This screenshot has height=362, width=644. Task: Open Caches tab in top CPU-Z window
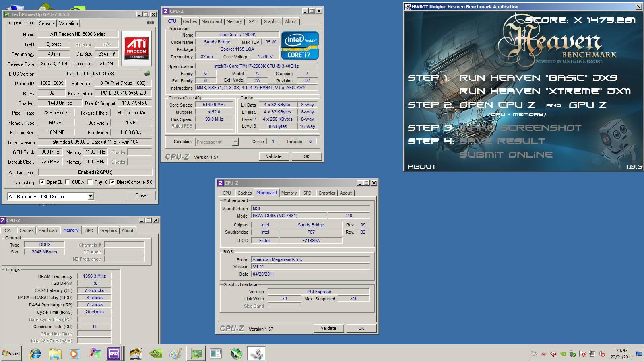point(190,21)
